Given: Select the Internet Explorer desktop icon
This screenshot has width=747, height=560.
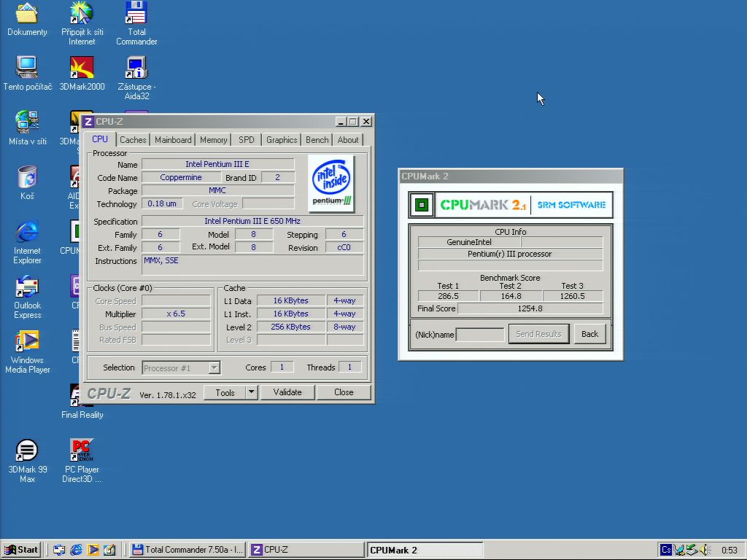Looking at the screenshot, I should pyautogui.click(x=27, y=242).
